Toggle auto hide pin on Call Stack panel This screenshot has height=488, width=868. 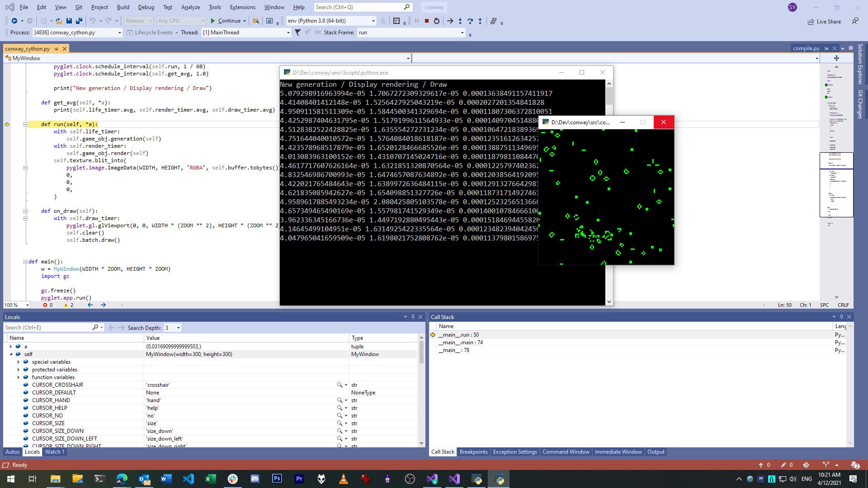pyautogui.click(x=841, y=317)
